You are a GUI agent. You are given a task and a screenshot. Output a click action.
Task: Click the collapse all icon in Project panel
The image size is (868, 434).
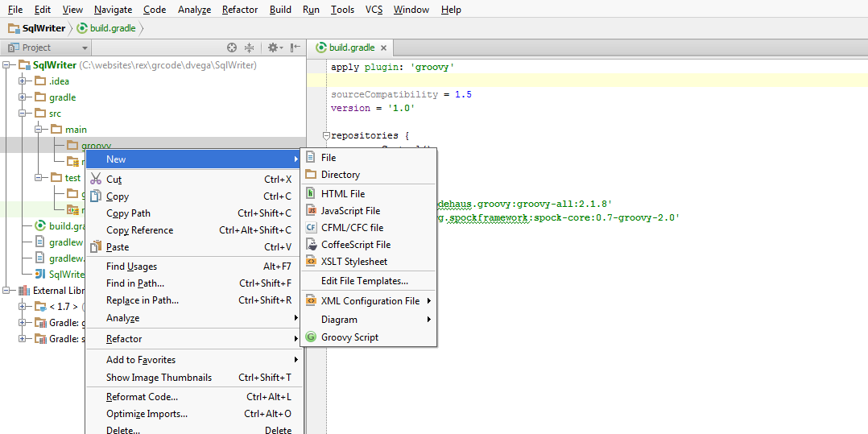[x=249, y=48]
